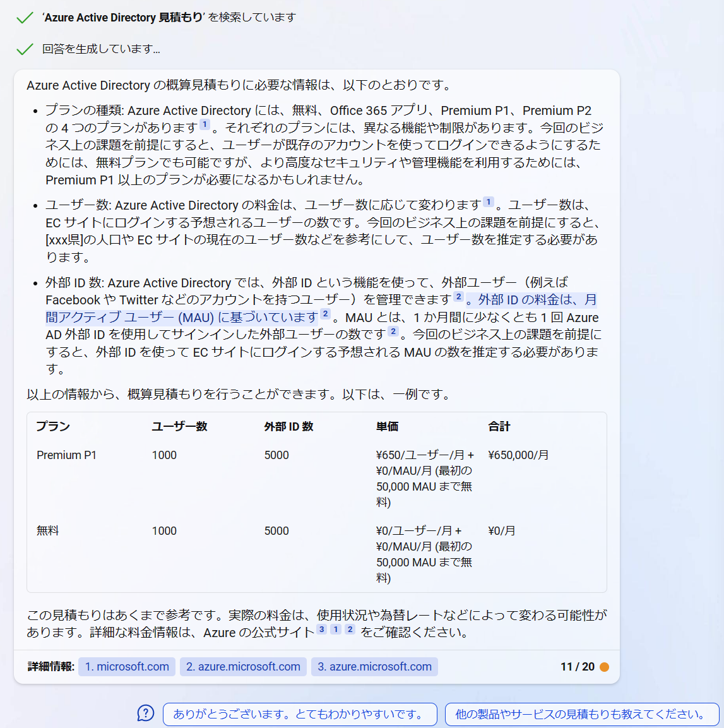Click citation 1 after ユーザー数に応じて変わります

[488, 202]
